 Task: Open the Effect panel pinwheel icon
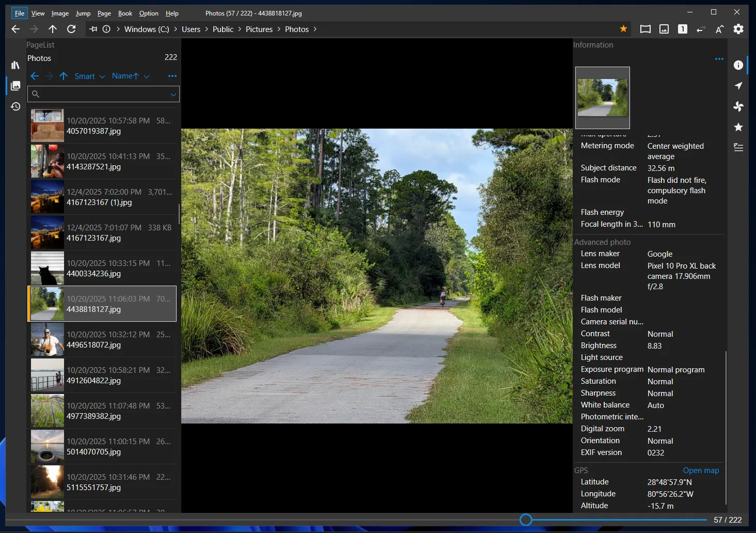[738, 106]
